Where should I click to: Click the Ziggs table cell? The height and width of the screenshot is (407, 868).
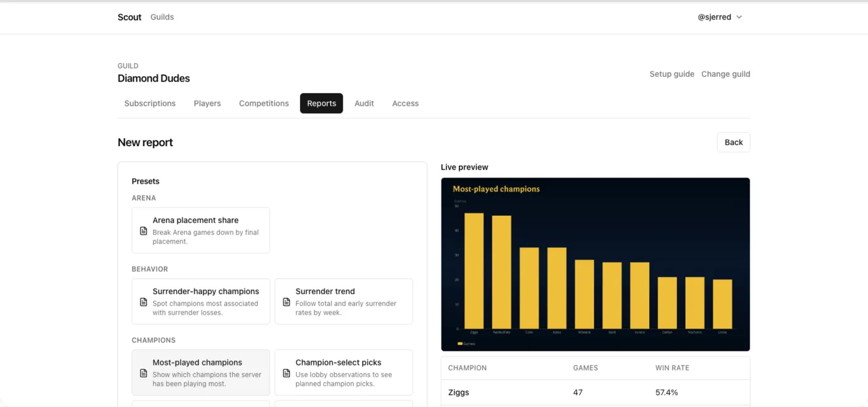click(x=459, y=393)
